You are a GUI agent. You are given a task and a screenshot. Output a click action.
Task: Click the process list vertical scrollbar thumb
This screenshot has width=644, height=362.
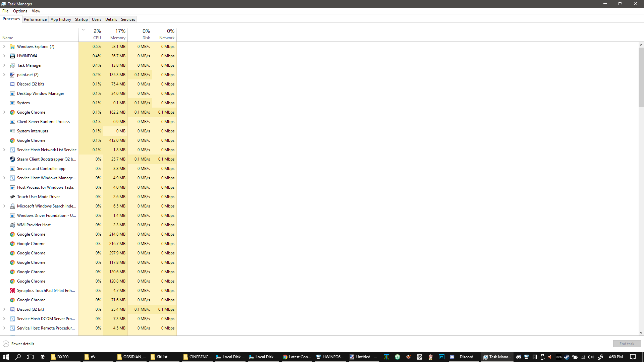click(641, 77)
